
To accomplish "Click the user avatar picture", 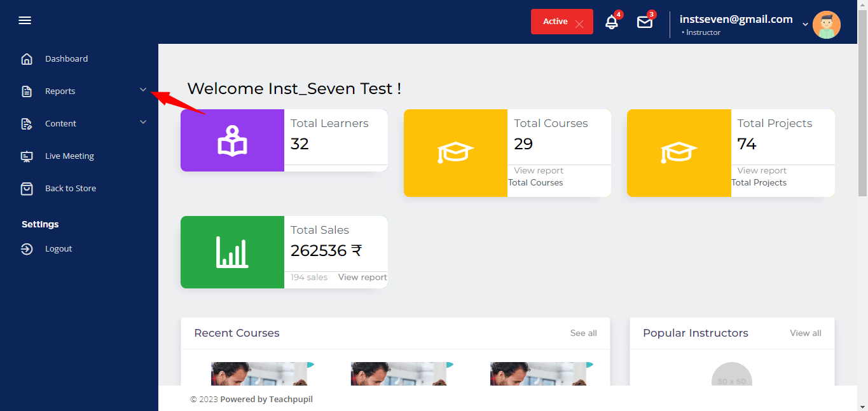I will tap(826, 25).
